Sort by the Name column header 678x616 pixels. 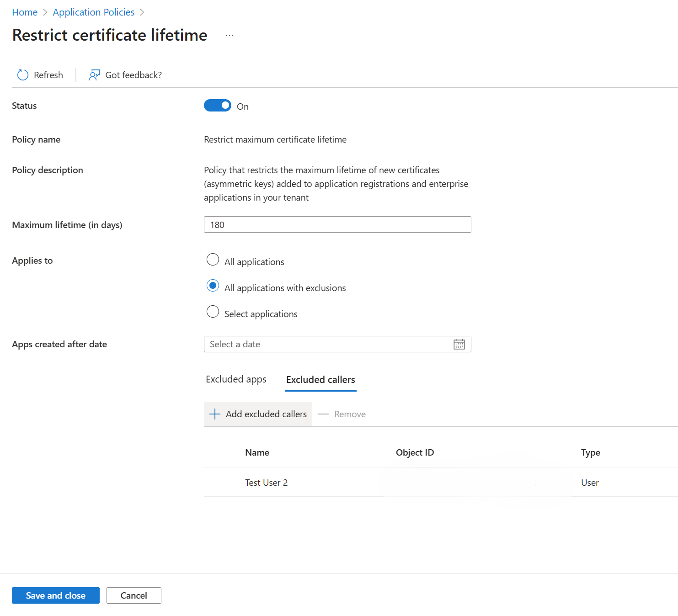[x=257, y=452]
